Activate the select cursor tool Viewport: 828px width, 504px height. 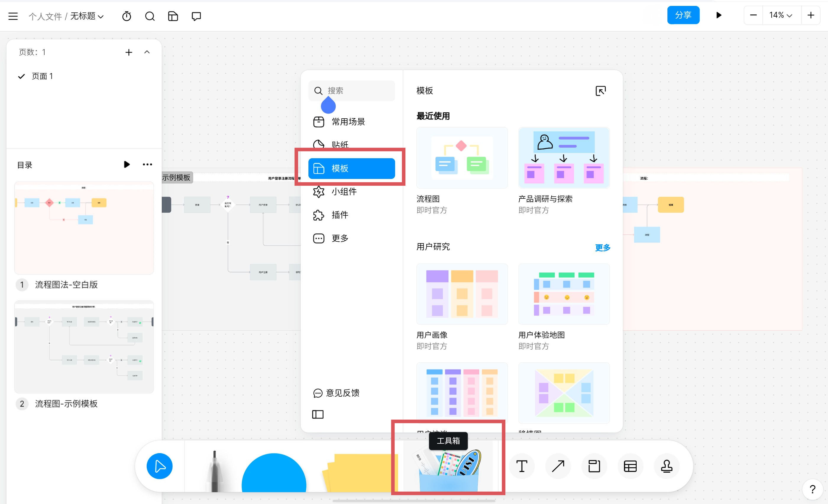coord(160,466)
